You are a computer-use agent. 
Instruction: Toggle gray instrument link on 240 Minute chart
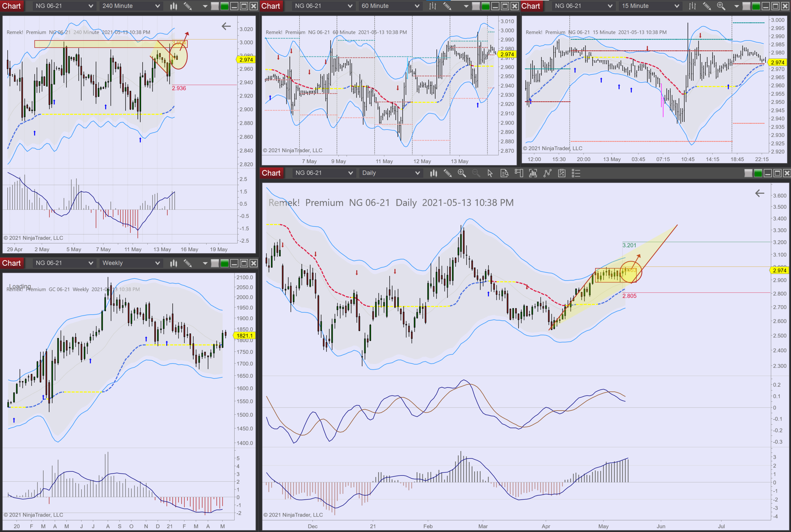pyautogui.click(x=215, y=6)
